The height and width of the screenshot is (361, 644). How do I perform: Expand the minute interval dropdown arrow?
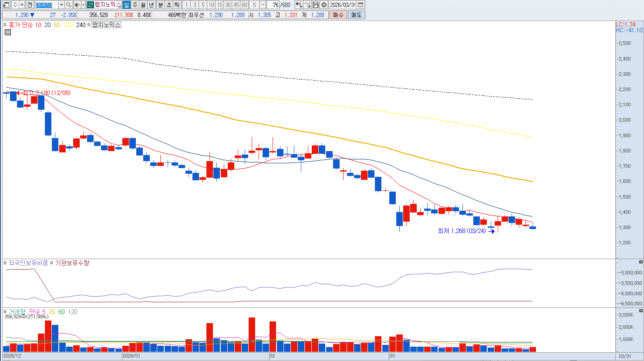click(x=263, y=5)
